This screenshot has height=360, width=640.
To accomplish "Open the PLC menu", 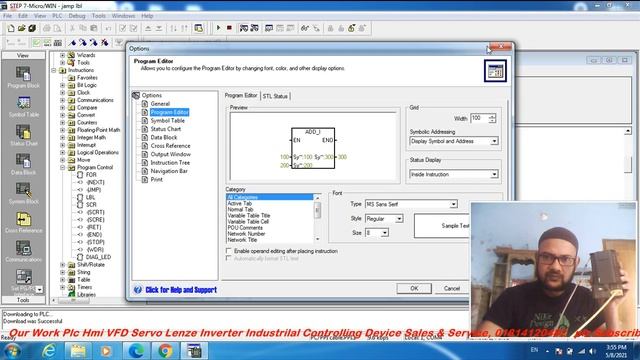I will (x=57, y=16).
